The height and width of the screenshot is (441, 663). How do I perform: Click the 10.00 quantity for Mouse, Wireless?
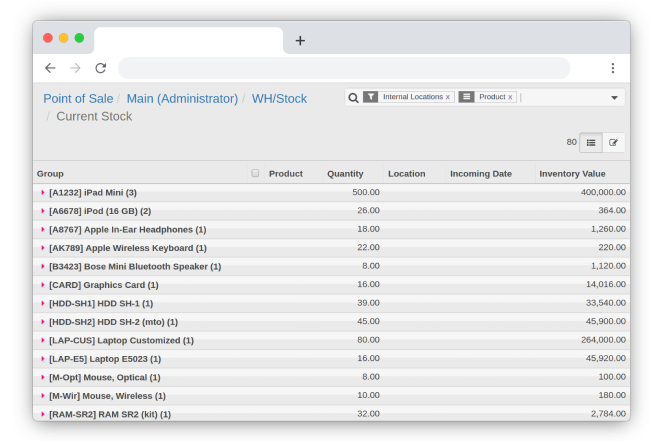point(368,395)
